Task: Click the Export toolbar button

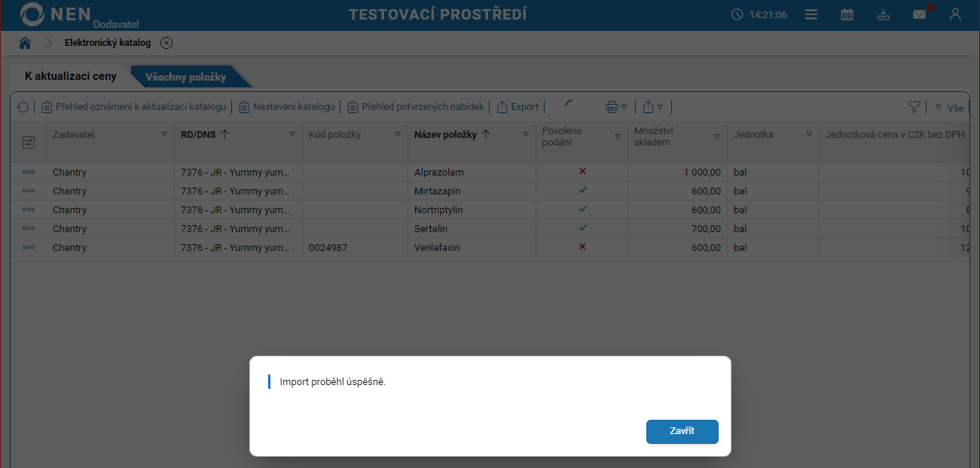Action: (x=517, y=107)
